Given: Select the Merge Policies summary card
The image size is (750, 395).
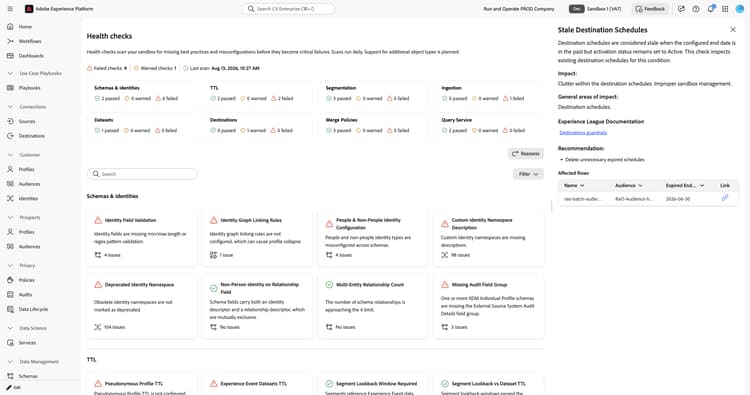Looking at the screenshot, I should point(373,125).
